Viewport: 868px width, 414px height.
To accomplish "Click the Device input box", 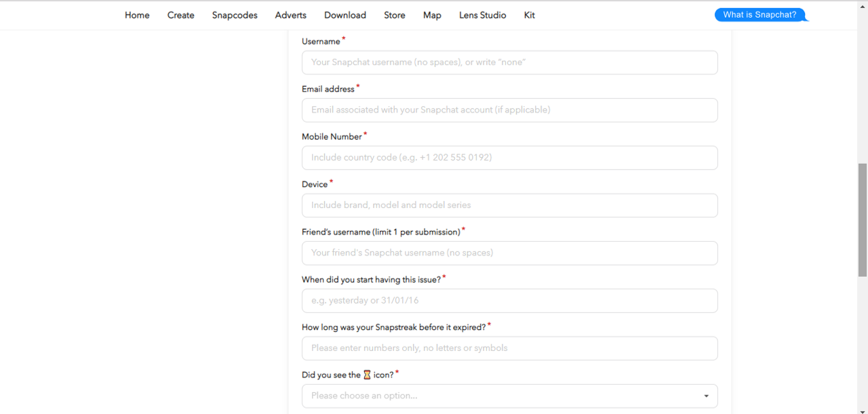I will (509, 205).
